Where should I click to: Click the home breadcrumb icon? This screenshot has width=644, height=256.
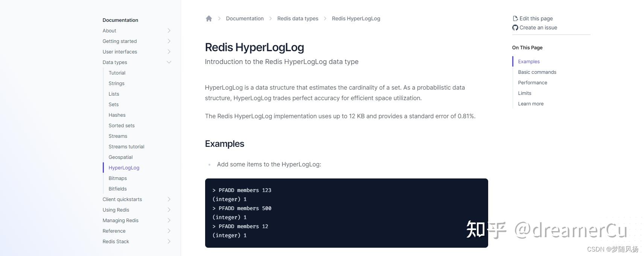[209, 18]
